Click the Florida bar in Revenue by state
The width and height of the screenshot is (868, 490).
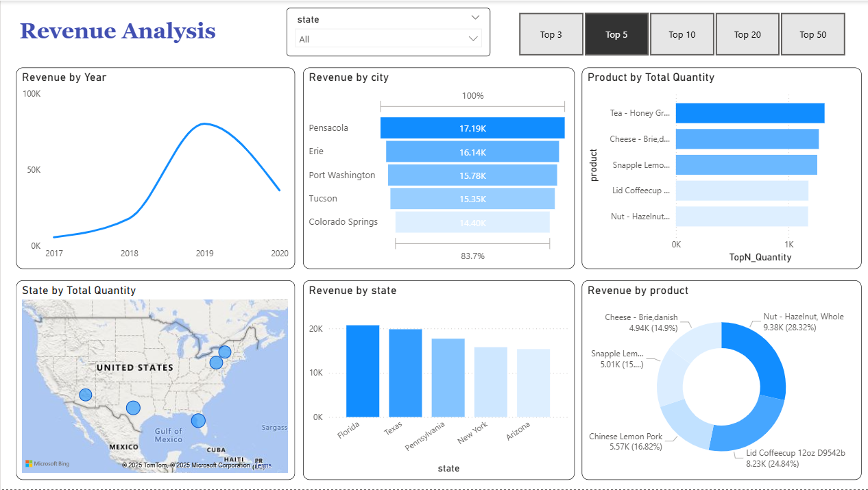click(x=363, y=371)
